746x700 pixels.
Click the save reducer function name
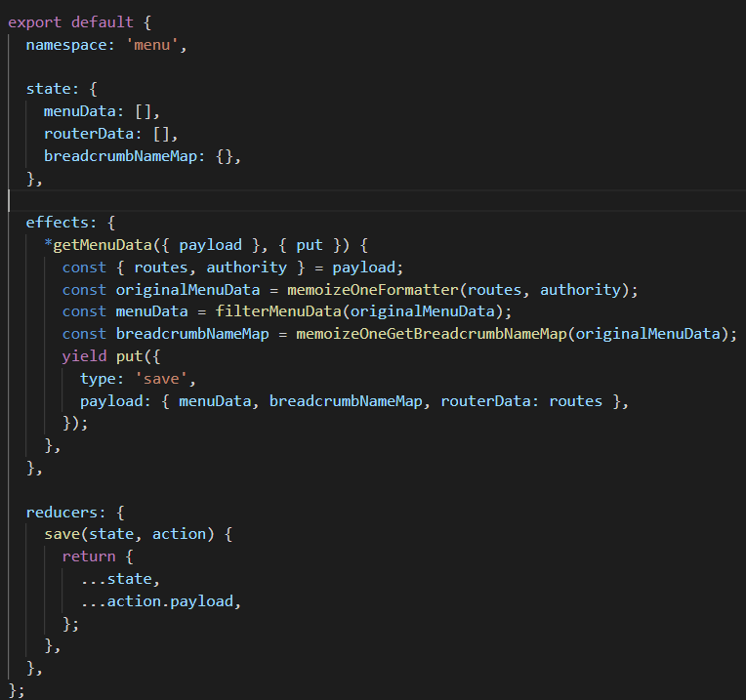click(x=62, y=534)
